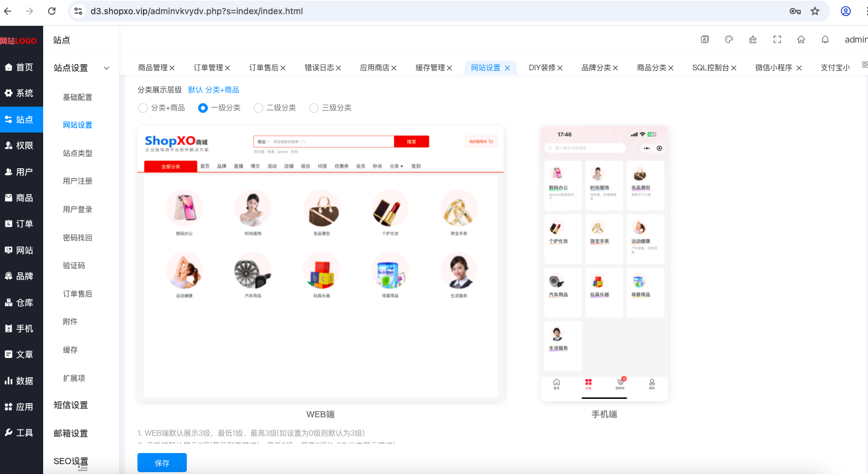Click the WEB端 preview image

point(321,264)
